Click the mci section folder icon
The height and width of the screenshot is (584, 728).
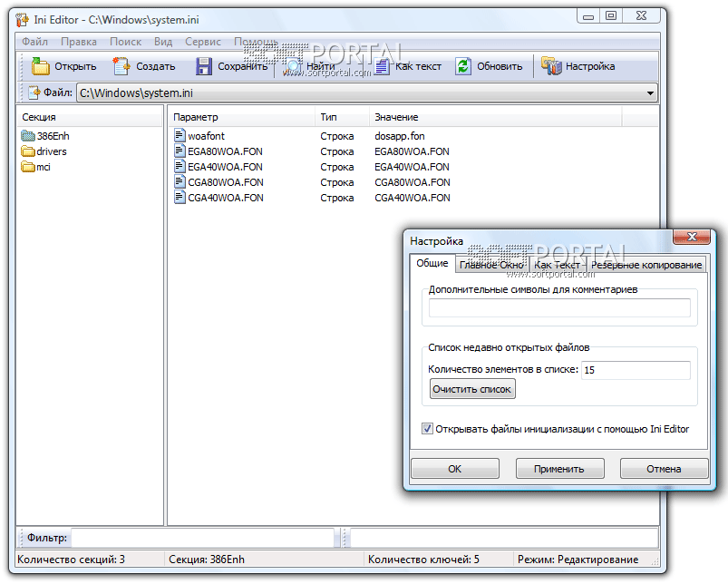click(x=28, y=167)
